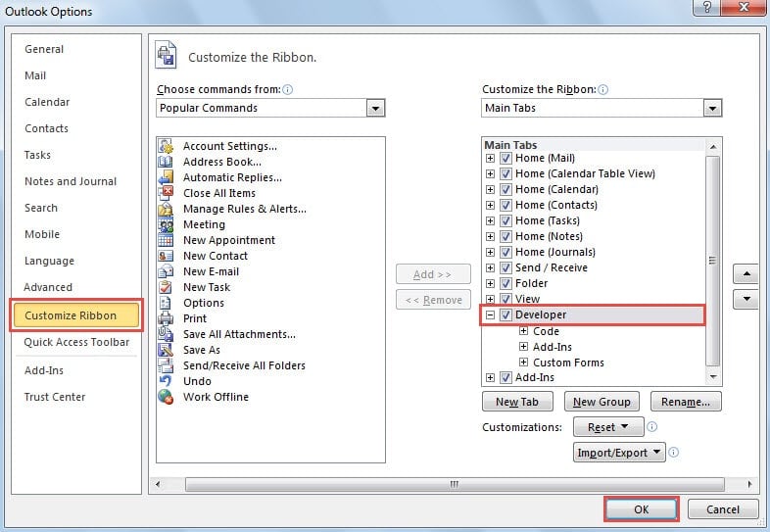Open the Import/Export dropdown button
770x532 pixels.
coord(619,453)
